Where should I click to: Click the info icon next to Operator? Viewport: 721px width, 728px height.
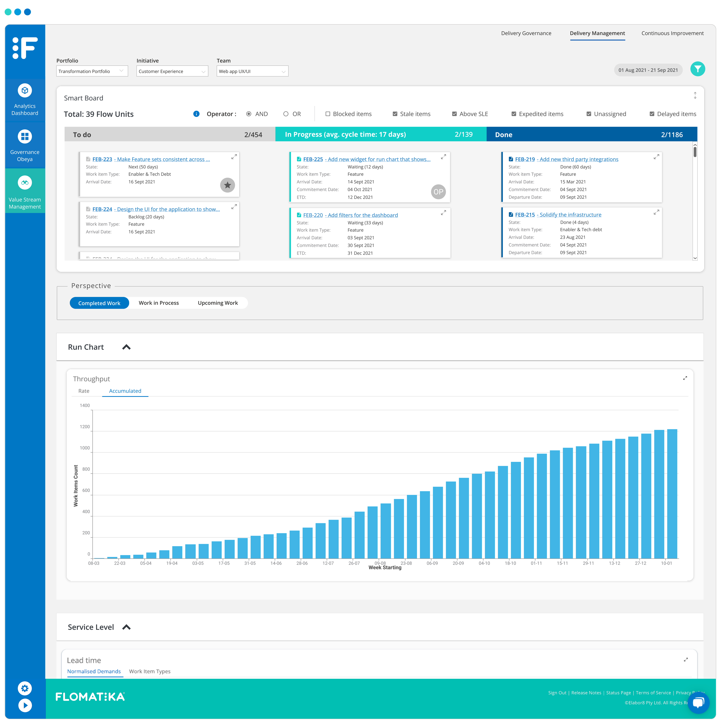tap(196, 114)
